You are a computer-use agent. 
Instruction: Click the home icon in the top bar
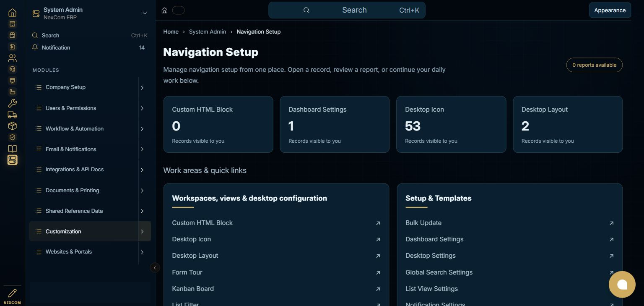(x=165, y=10)
